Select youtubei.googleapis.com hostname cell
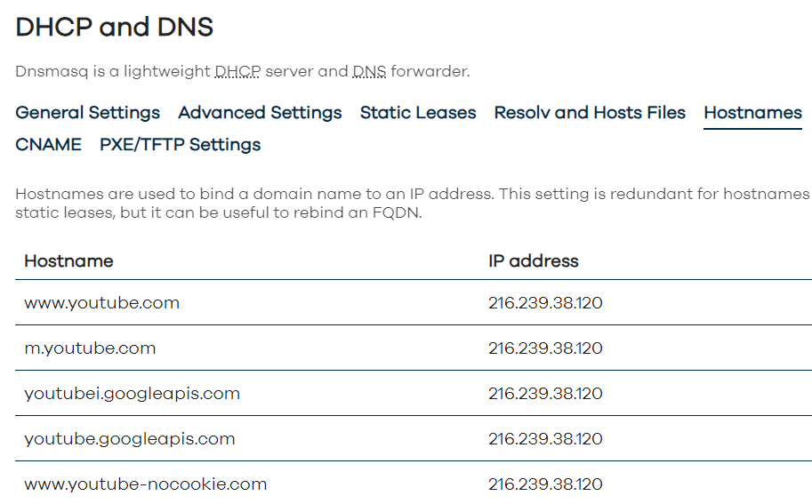The width and height of the screenshot is (812, 504). pos(132,394)
